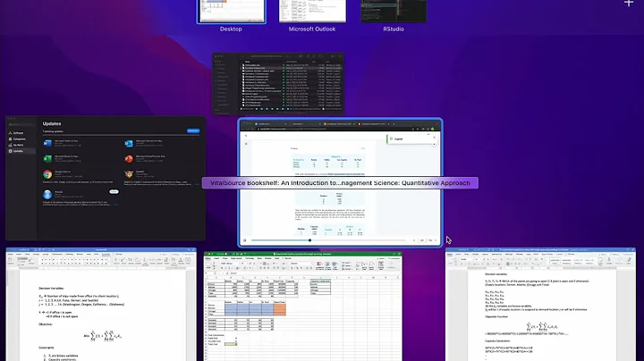Click the owl app icon in Updates
The height and width of the screenshot is (361, 644).
click(x=129, y=174)
